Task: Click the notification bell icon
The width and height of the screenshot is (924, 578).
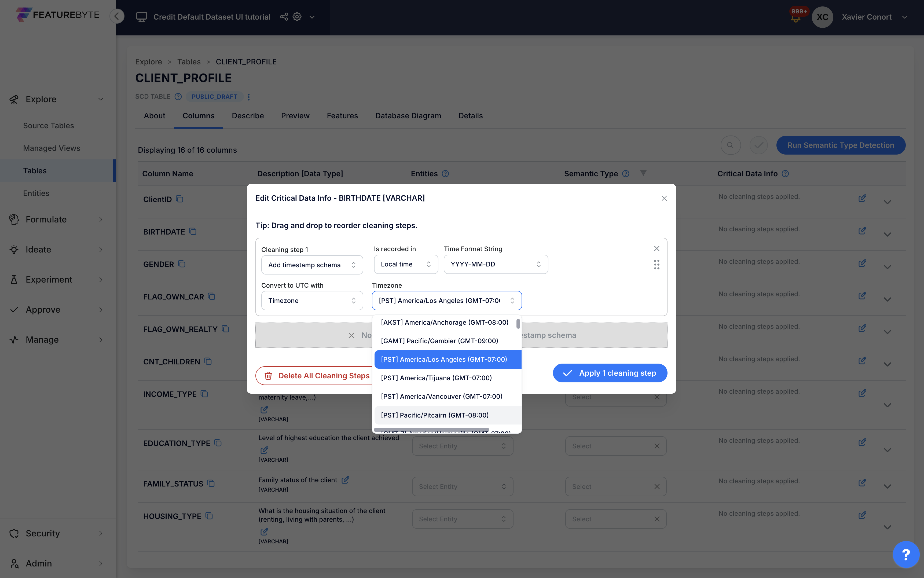Action: point(795,18)
